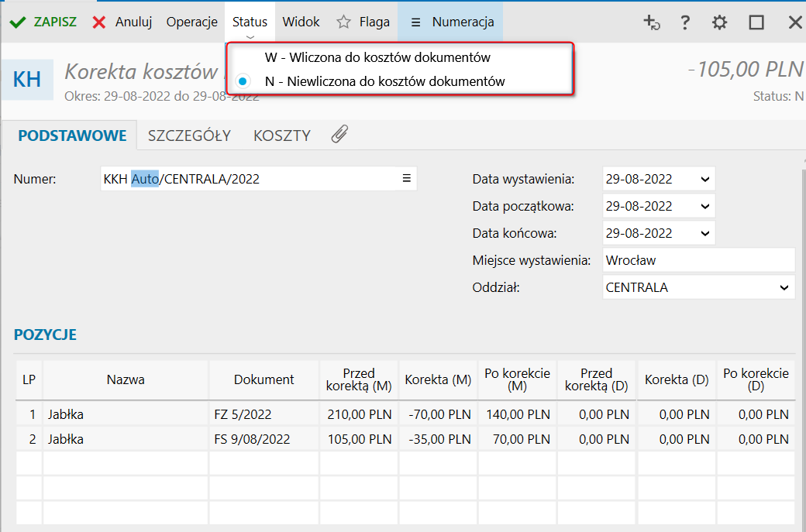
Task: Click the add-with-refresh plus icon
Action: (x=651, y=22)
